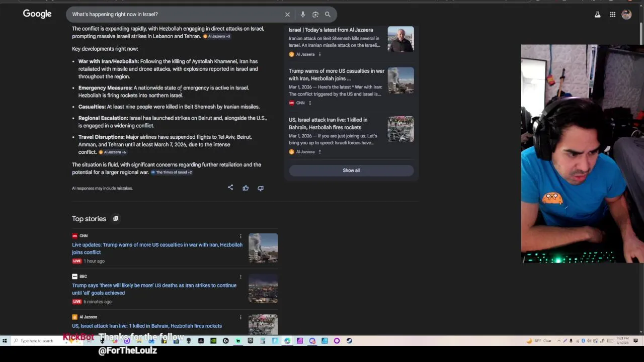Open sidebar CNN 'Trump warns of more US casualties' article
This screenshot has width=644, height=362.
pyautogui.click(x=336, y=74)
